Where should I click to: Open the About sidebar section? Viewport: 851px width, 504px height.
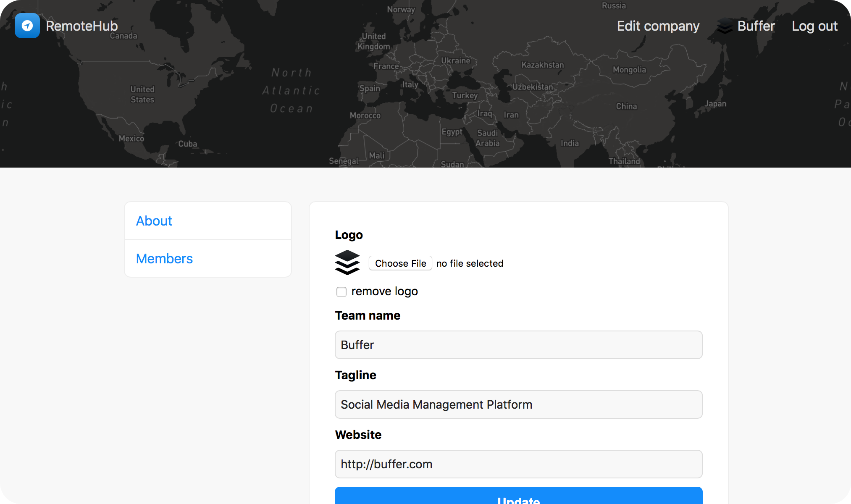click(x=154, y=221)
